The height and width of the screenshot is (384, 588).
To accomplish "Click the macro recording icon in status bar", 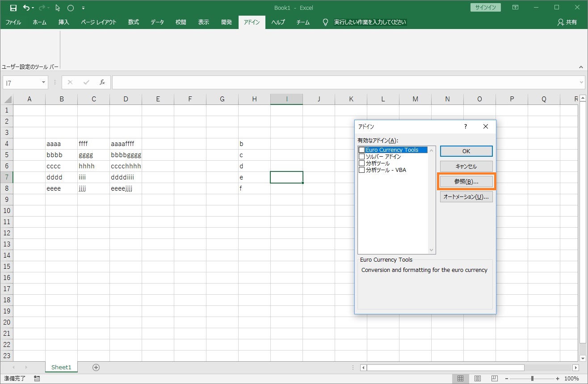I will 37,379.
